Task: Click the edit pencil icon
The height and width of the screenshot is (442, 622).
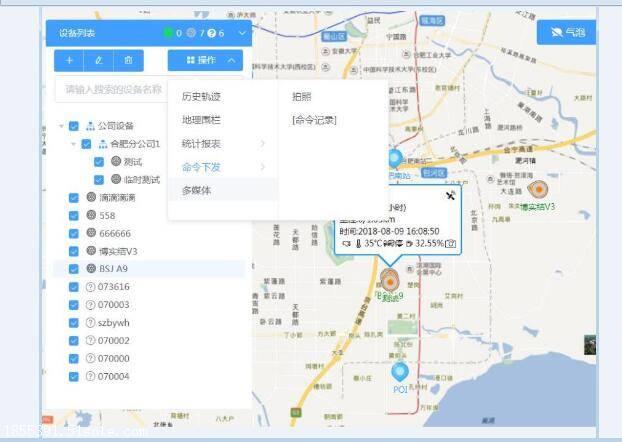Action: tap(98, 61)
